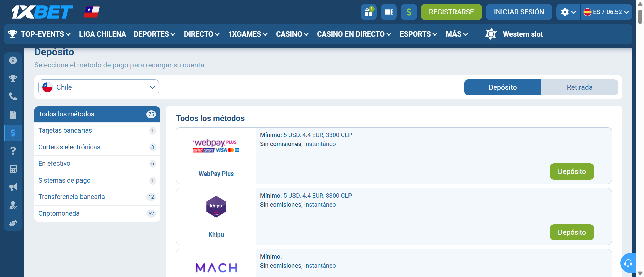
Task: Expand the MÁS menu
Action: coord(457,34)
